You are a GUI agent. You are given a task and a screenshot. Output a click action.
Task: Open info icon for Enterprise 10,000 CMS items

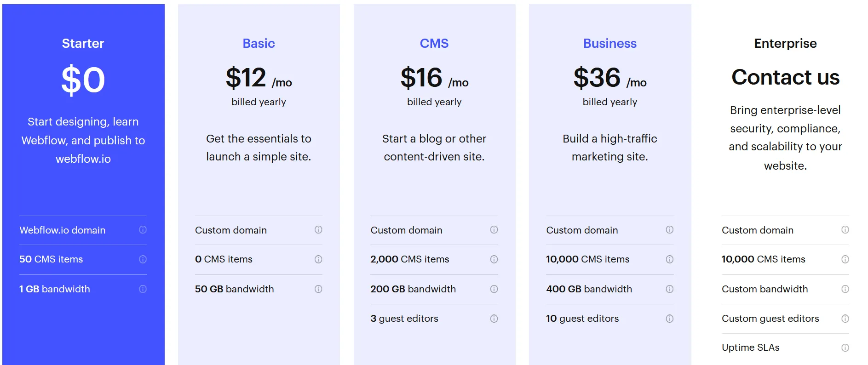845,259
